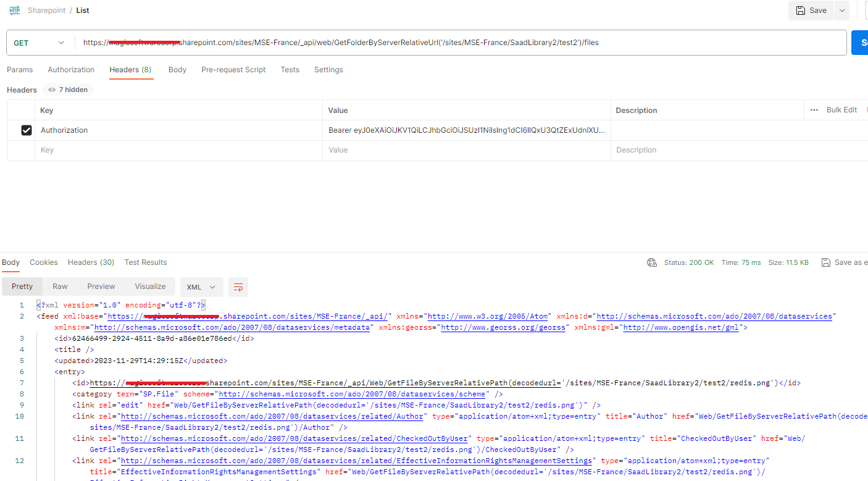Click the Size: 11.5 KB text
This screenshot has height=481, width=868.
coord(788,262)
